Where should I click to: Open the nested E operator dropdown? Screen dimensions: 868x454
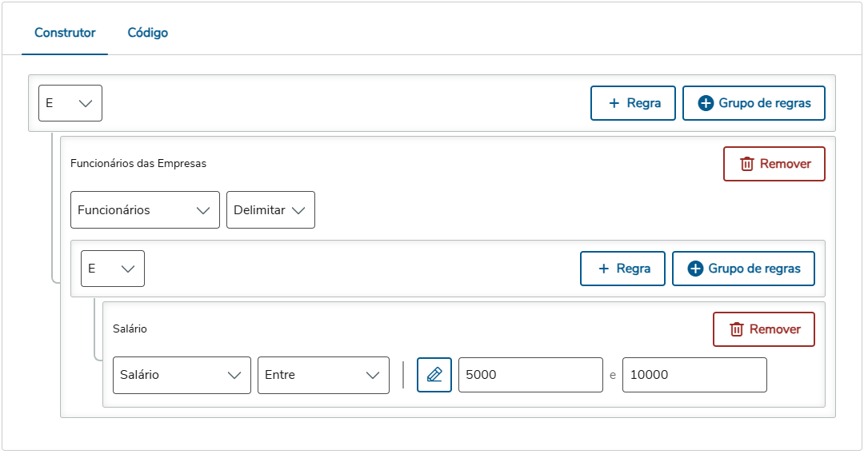pos(113,269)
